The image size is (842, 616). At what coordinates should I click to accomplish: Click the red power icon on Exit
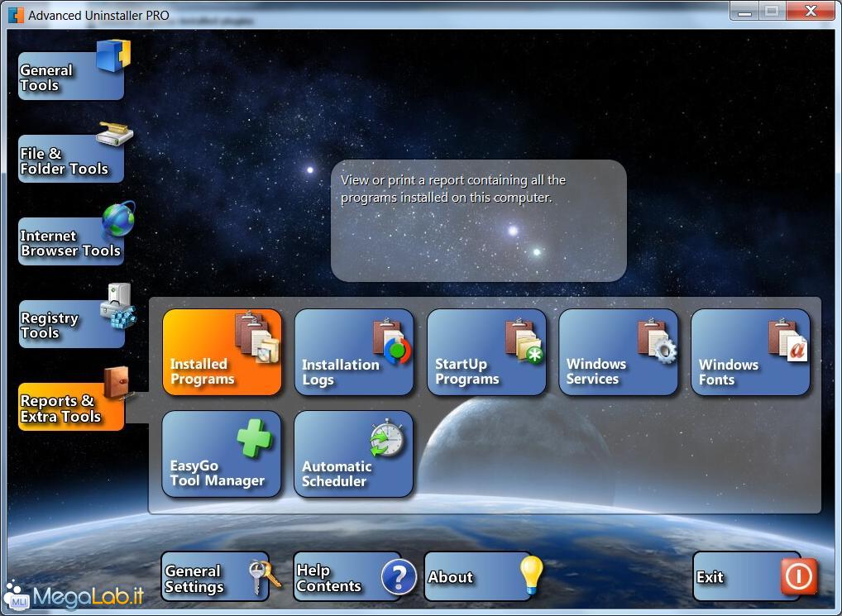[x=799, y=577]
